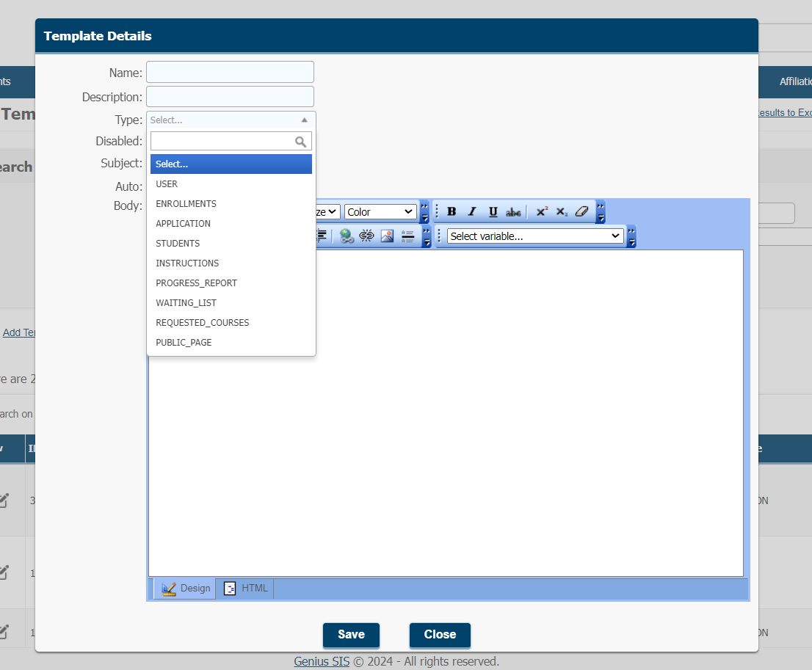The width and height of the screenshot is (812, 670).
Task: Select PUBLIC_PAGE type option
Action: pyautogui.click(x=231, y=342)
